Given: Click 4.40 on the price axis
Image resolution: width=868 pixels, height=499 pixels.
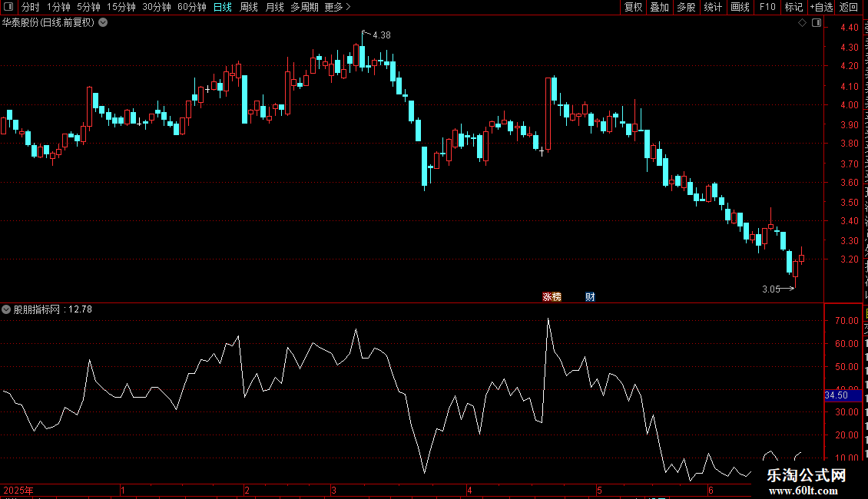Looking at the screenshot, I should (849, 28).
